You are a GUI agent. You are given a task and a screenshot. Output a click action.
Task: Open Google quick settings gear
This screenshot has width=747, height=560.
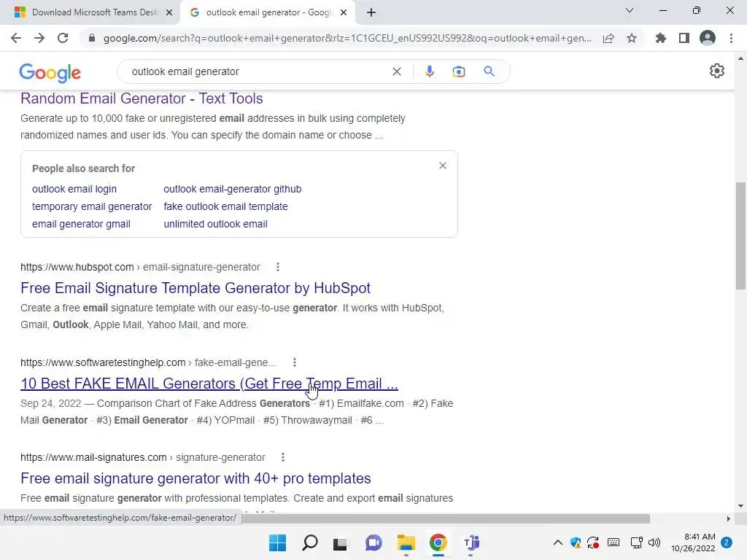[716, 71]
